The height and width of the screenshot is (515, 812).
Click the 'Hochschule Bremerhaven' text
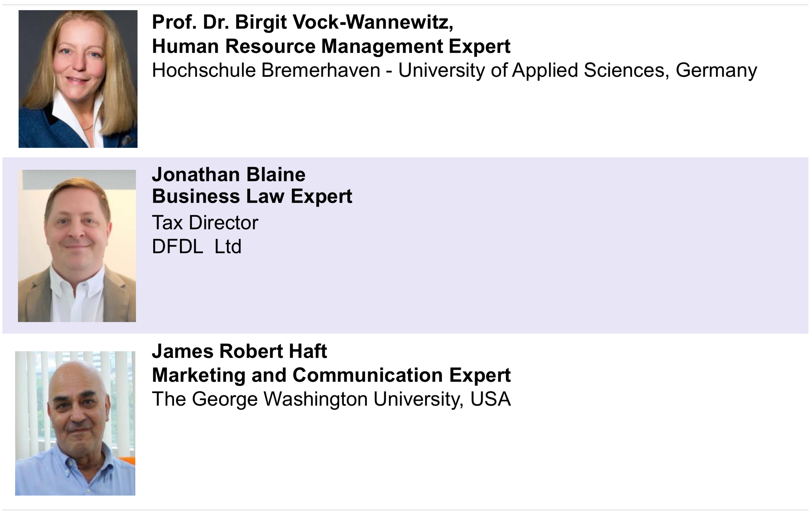point(266,70)
